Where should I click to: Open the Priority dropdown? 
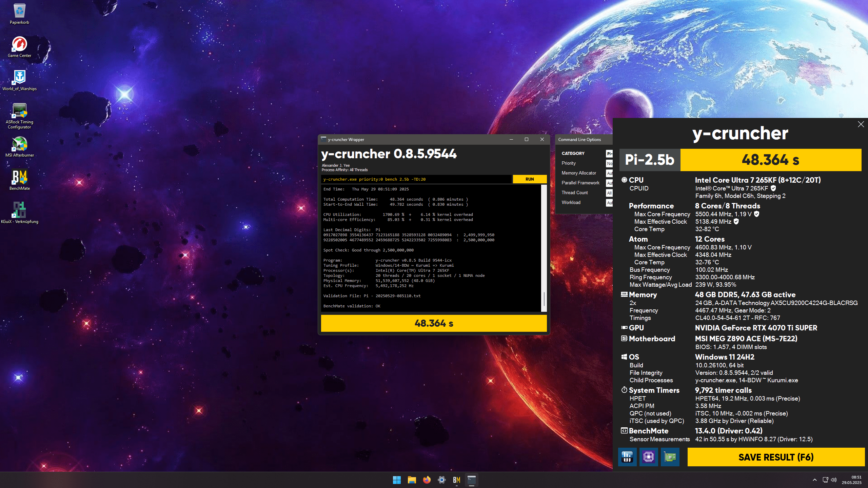click(609, 163)
